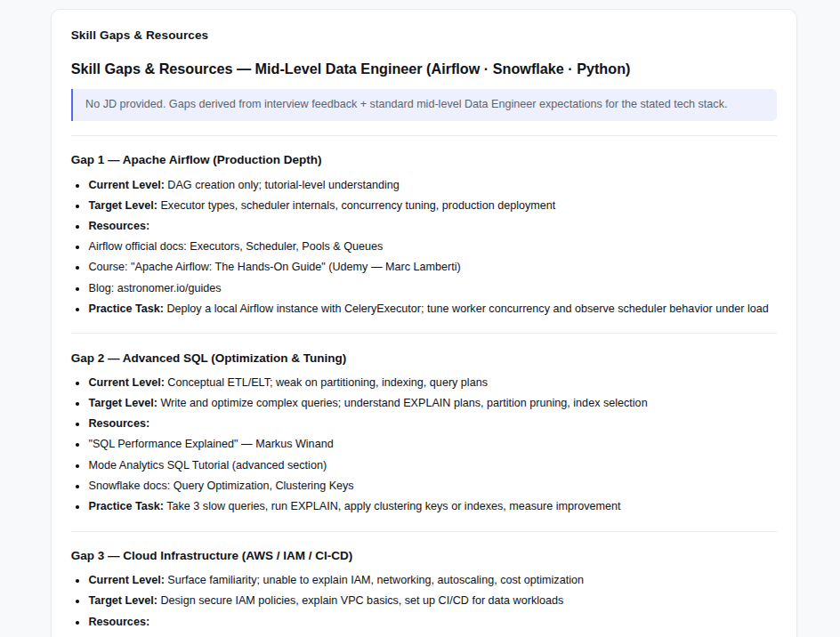The width and height of the screenshot is (840, 637).
Task: Select the 'Gap 2 — Advanced SQL' heading
Action: tap(208, 358)
